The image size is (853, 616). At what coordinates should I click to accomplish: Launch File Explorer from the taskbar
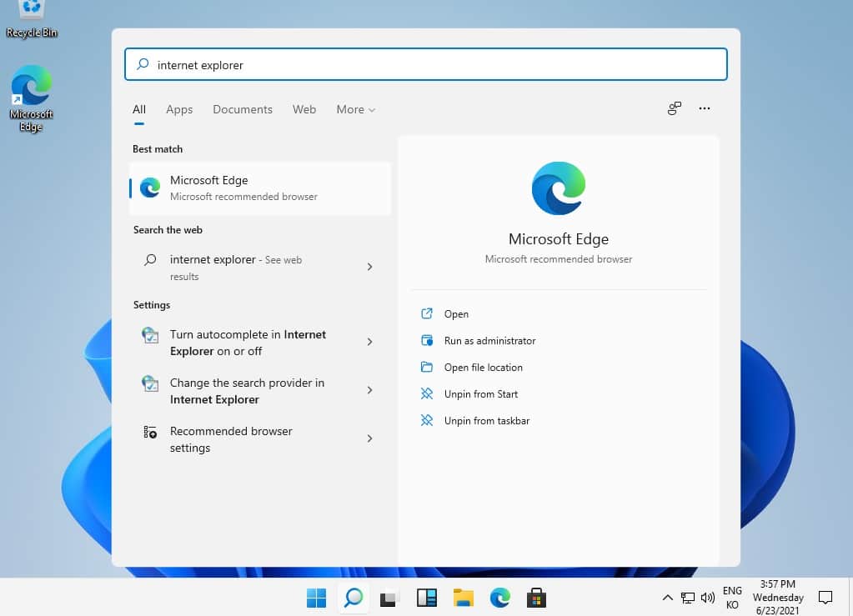[x=464, y=598]
